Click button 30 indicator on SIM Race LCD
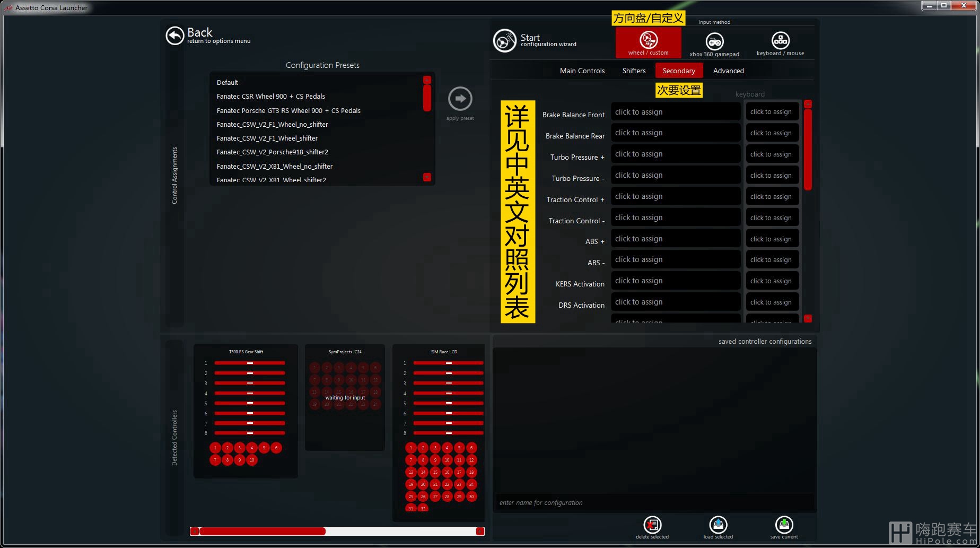The width and height of the screenshot is (980, 548). pyautogui.click(x=471, y=497)
